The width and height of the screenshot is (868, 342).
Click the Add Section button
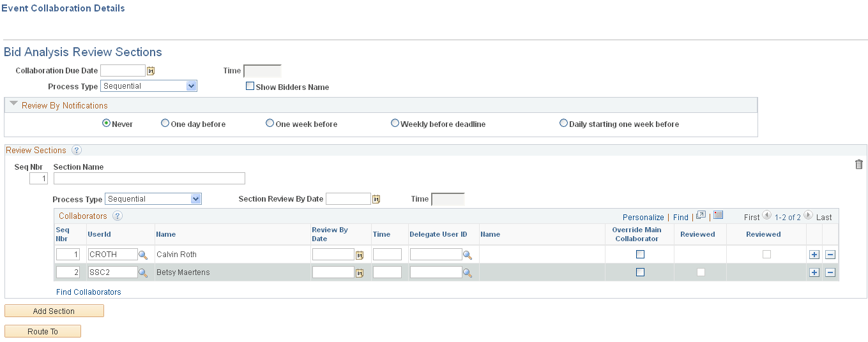pos(54,311)
